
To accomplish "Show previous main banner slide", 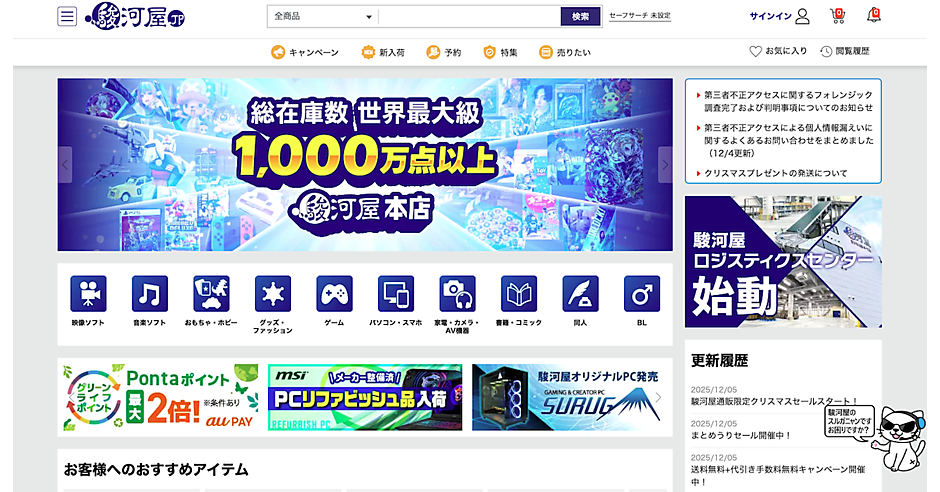I will click(65, 165).
